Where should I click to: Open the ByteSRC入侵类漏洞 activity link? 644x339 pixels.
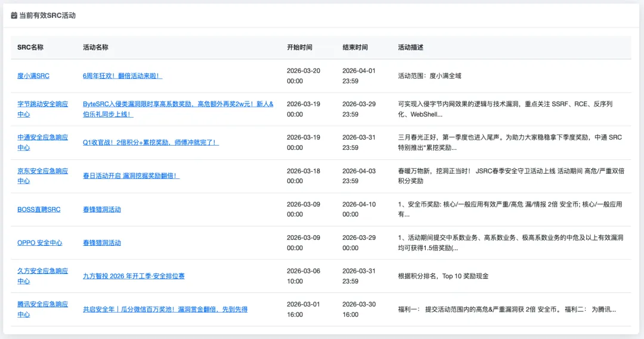point(178,109)
